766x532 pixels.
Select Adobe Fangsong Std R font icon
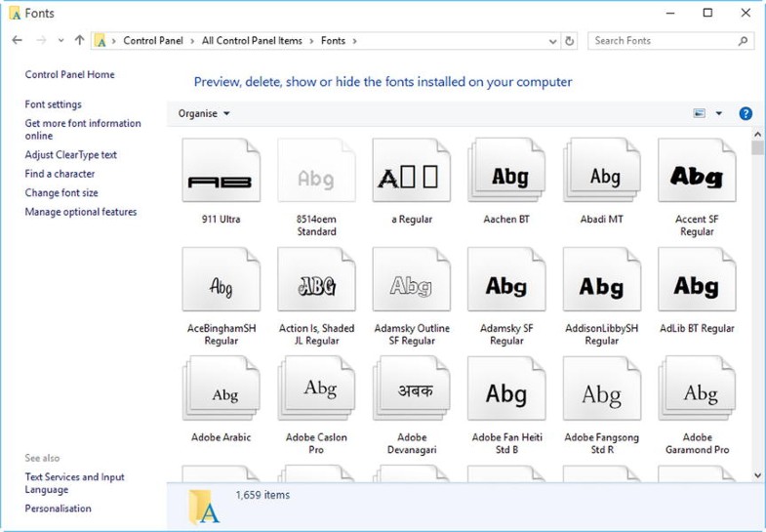tap(602, 388)
